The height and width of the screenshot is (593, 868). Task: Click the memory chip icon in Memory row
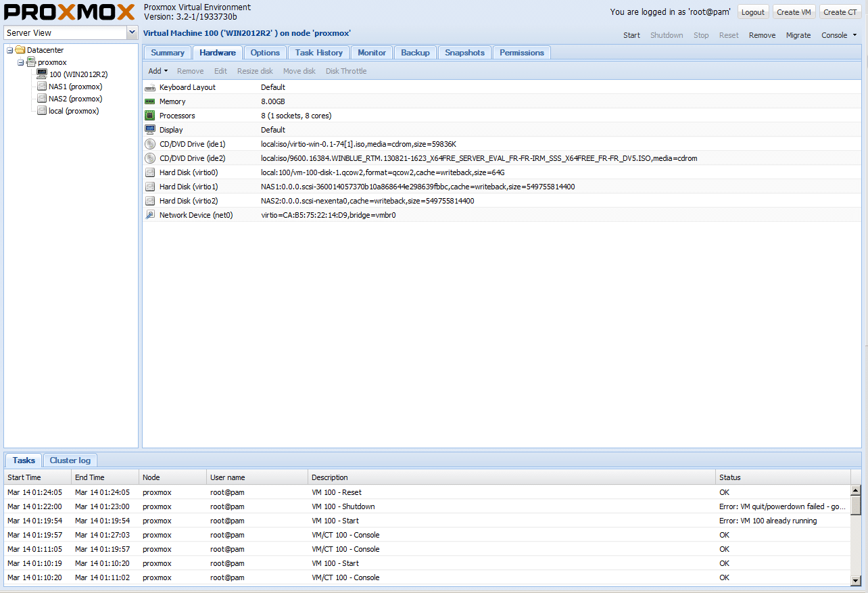click(150, 101)
